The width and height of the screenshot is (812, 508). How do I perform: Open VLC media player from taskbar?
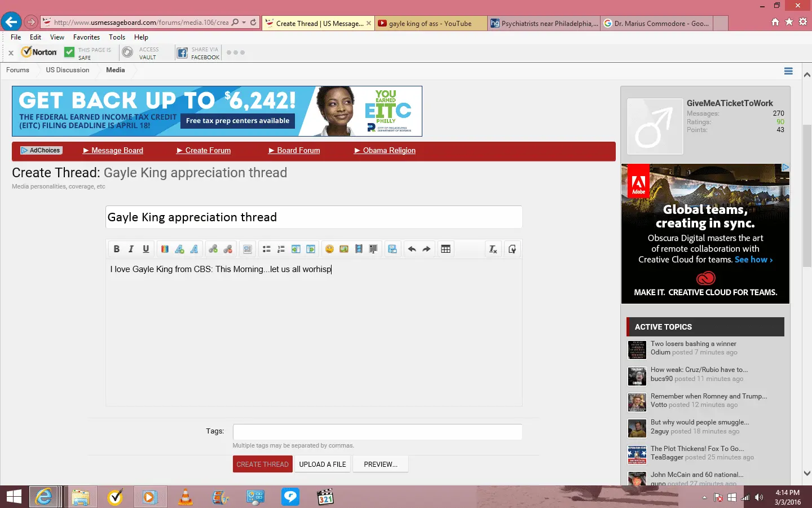185,497
